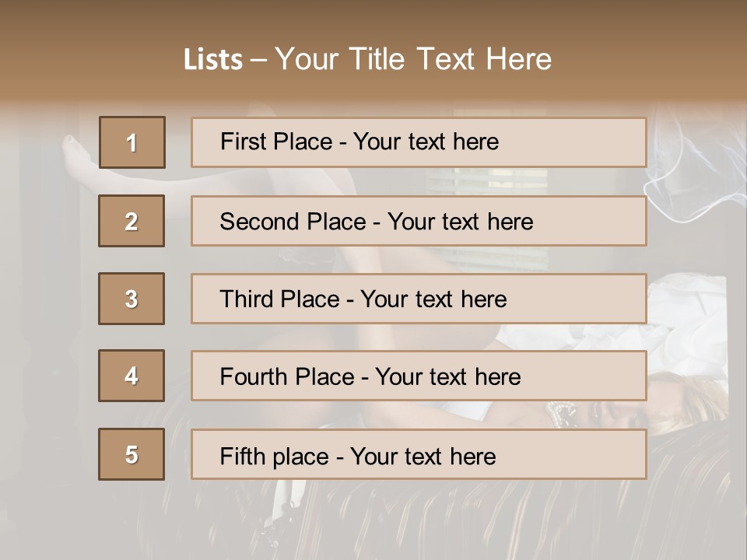Click the number 3 box
The height and width of the screenshot is (560, 747).
(x=132, y=299)
